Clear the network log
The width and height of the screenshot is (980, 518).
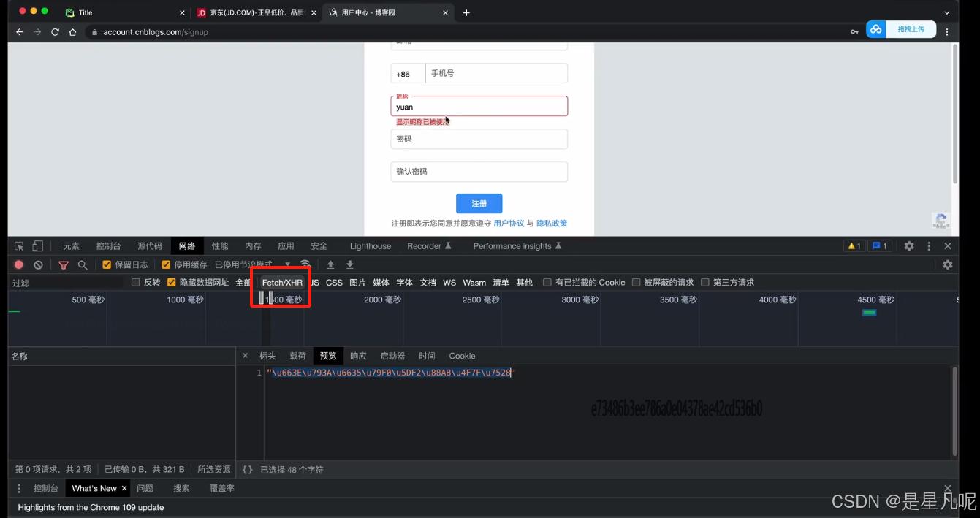point(38,264)
